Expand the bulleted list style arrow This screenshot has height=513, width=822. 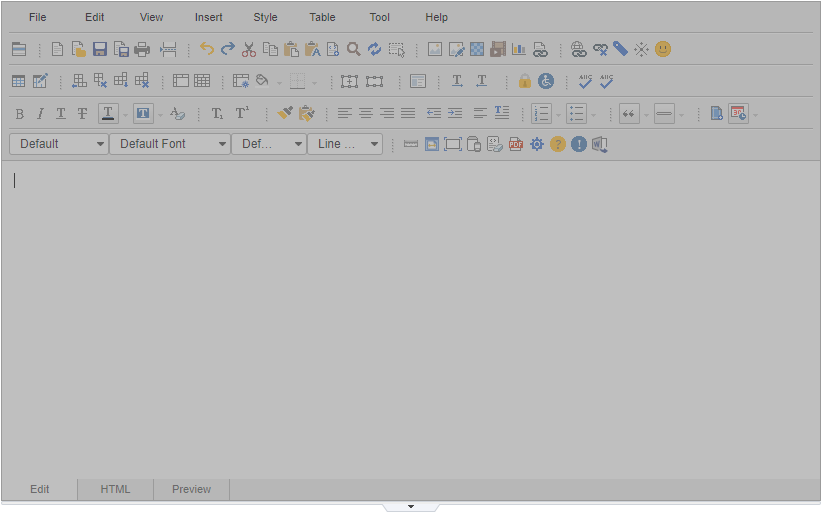click(x=593, y=115)
